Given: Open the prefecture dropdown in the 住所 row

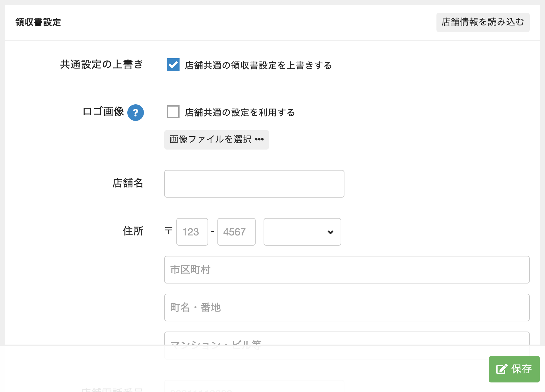Looking at the screenshot, I should [302, 232].
